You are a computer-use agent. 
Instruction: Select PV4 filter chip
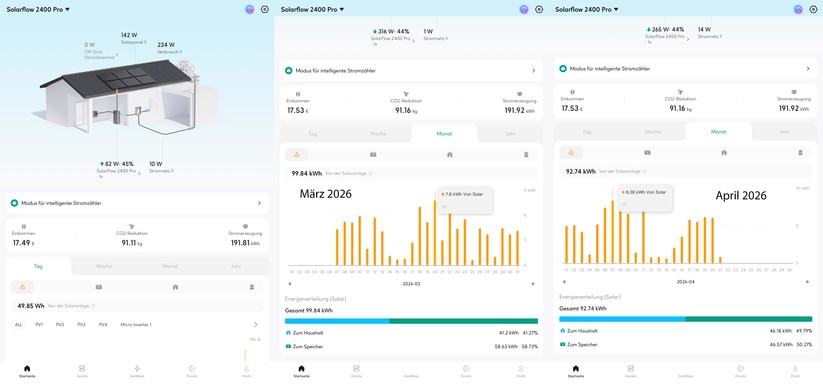tap(103, 325)
